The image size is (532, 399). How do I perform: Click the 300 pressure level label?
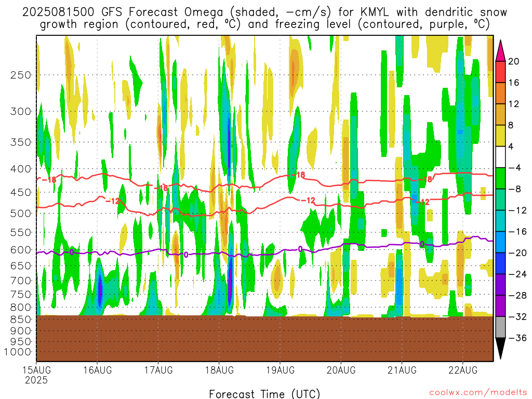21,111
